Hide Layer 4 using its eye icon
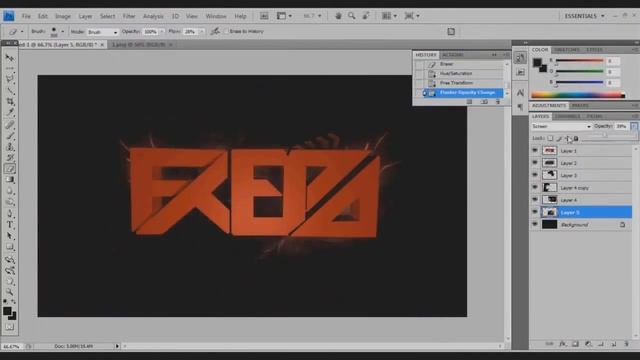640x360 pixels. click(x=535, y=200)
